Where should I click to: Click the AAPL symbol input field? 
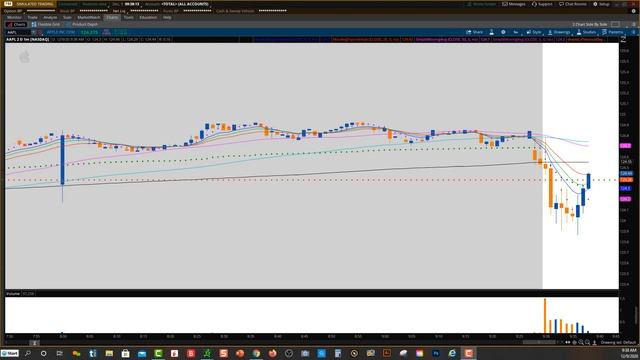coord(18,32)
